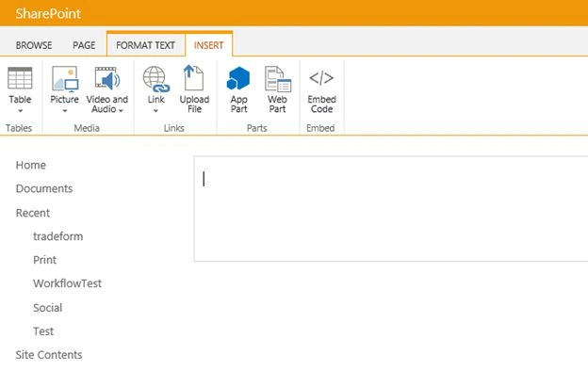588x370 pixels.
Task: Open Site Contents link
Action: click(x=49, y=355)
